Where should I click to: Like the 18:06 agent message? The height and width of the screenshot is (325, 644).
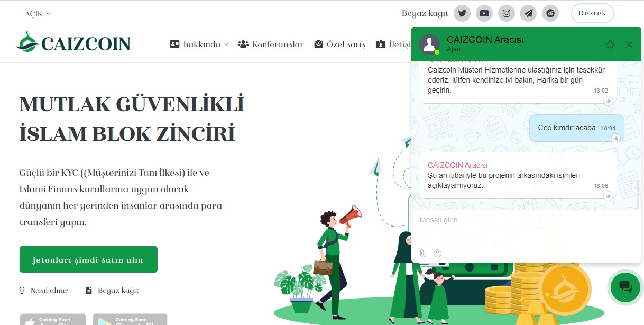[x=609, y=196]
